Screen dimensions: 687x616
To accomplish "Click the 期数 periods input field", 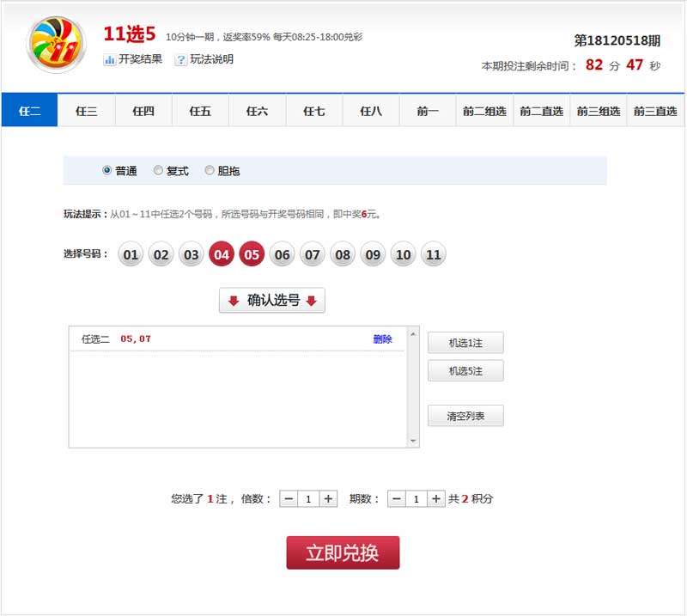I will (x=416, y=499).
